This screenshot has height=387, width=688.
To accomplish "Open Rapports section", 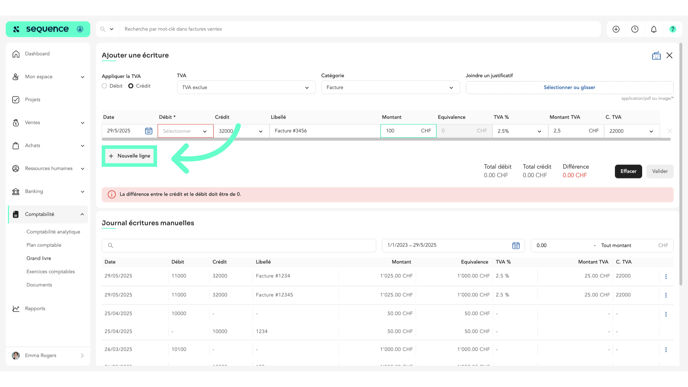I will [x=35, y=308].
